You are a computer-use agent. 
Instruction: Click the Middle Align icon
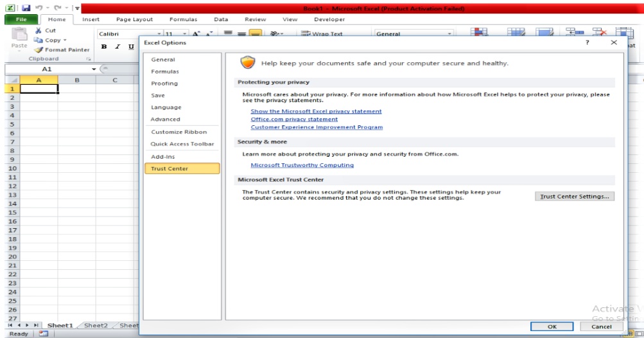242,33
